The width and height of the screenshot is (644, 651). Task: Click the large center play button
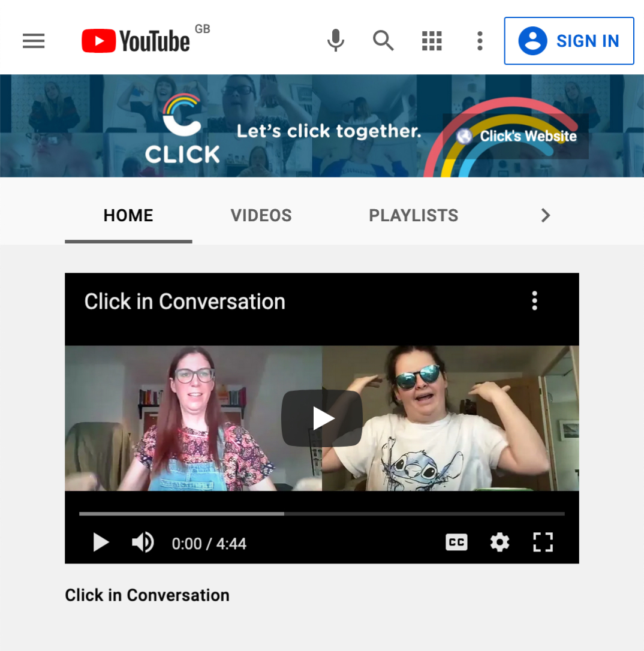322,418
